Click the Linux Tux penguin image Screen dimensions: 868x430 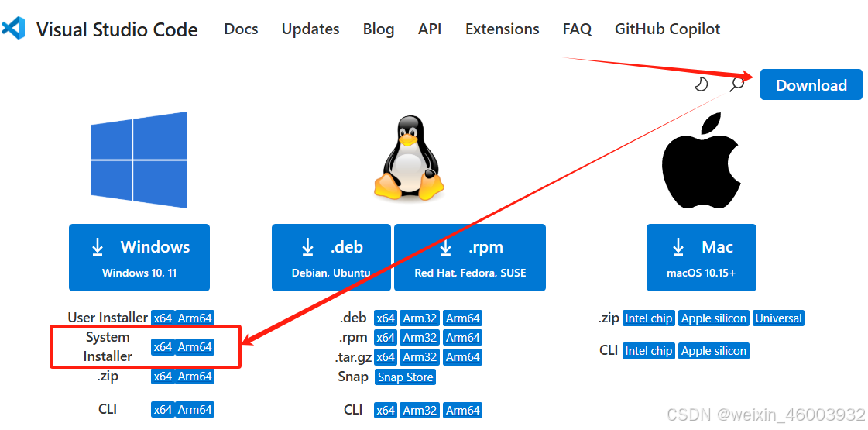click(409, 158)
